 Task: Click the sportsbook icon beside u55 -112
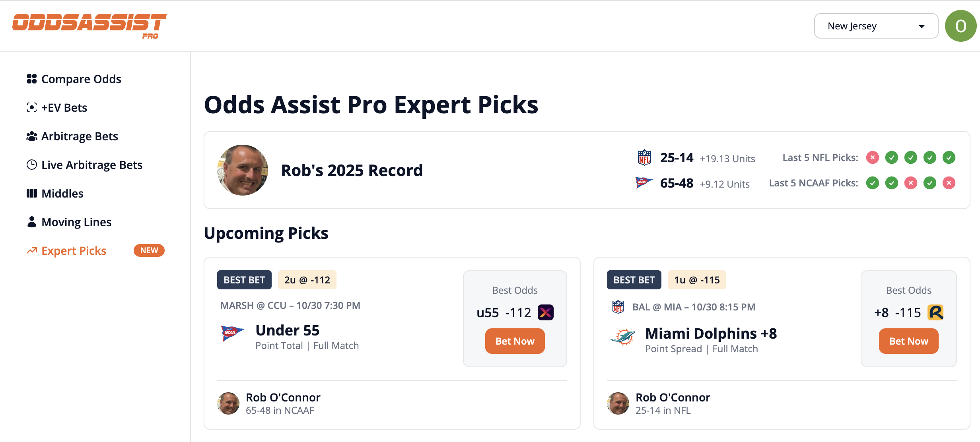point(546,312)
